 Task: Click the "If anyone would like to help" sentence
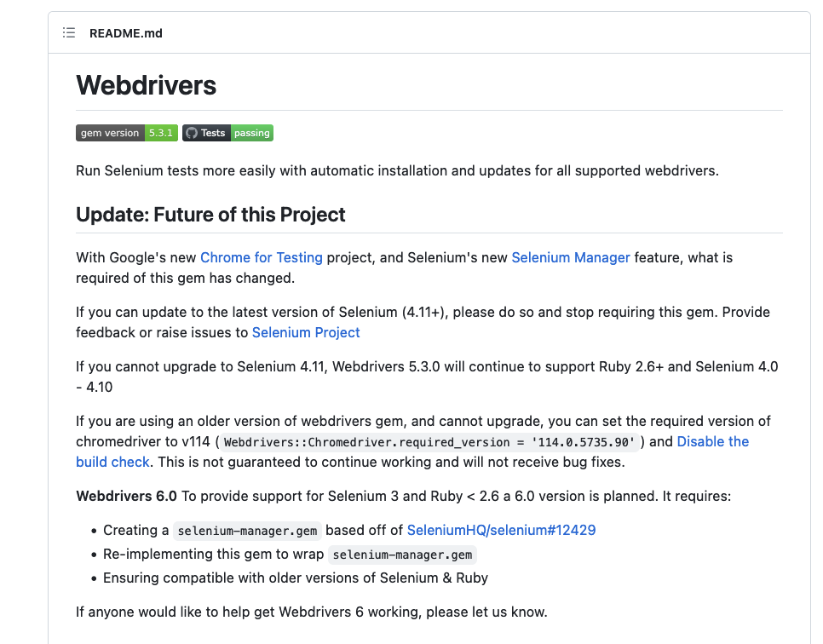pyautogui.click(x=311, y=612)
